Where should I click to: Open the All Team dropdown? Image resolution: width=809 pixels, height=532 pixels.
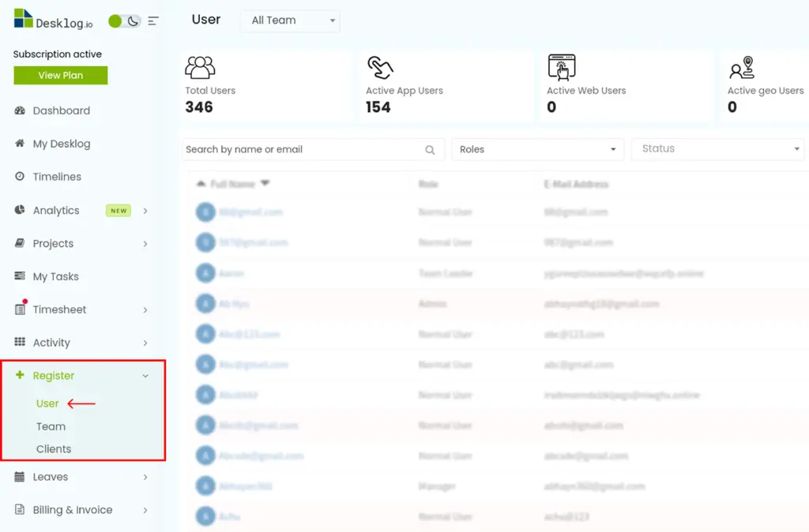290,21
